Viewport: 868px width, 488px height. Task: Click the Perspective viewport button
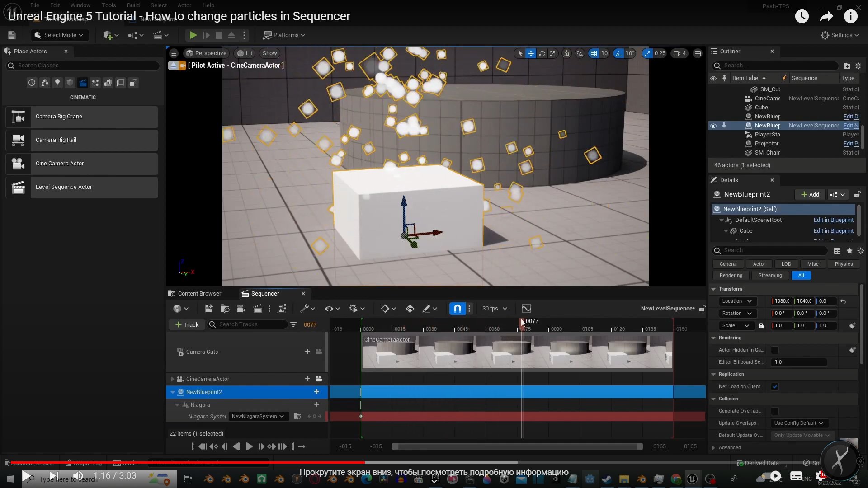click(206, 53)
